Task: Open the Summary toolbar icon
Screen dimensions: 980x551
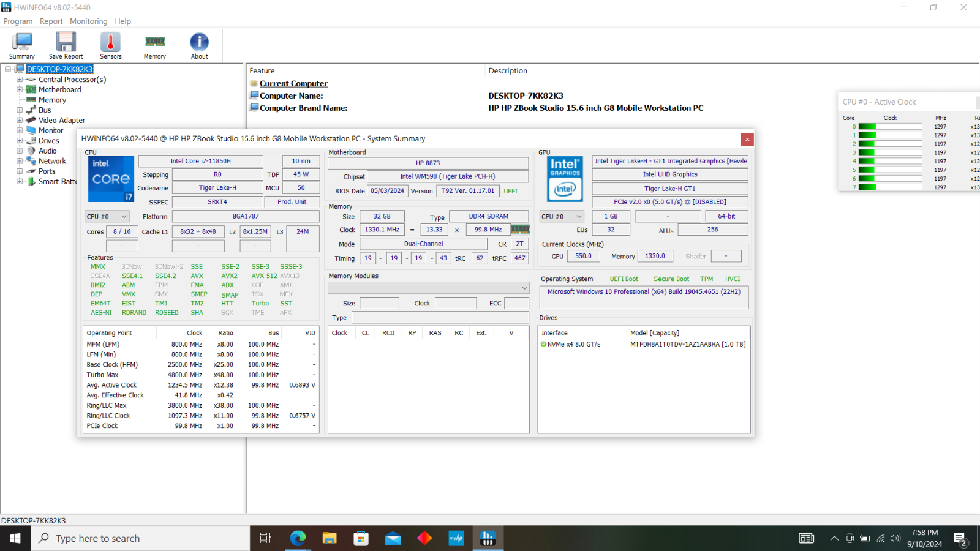Action: click(22, 46)
